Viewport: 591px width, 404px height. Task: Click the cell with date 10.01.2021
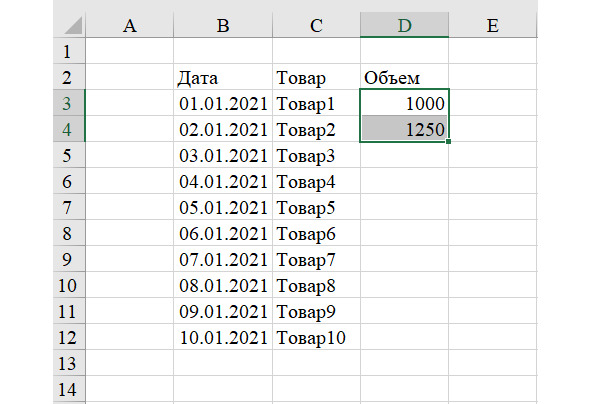point(223,337)
